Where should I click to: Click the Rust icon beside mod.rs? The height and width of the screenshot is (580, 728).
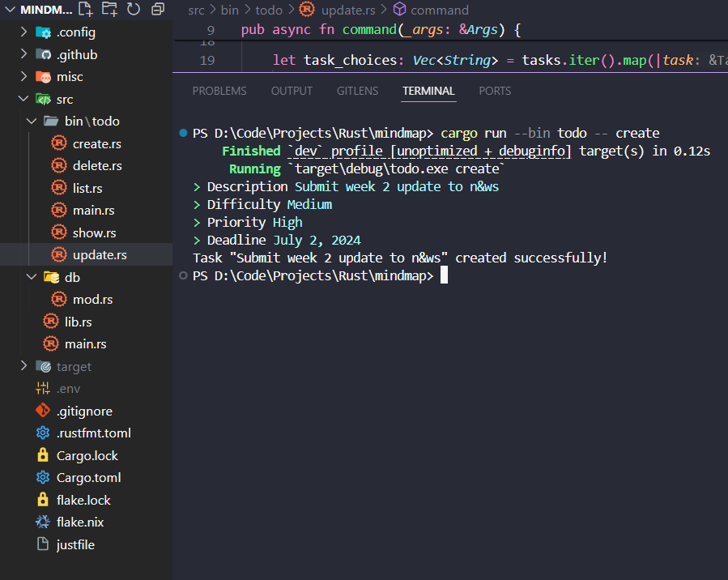tap(59, 299)
